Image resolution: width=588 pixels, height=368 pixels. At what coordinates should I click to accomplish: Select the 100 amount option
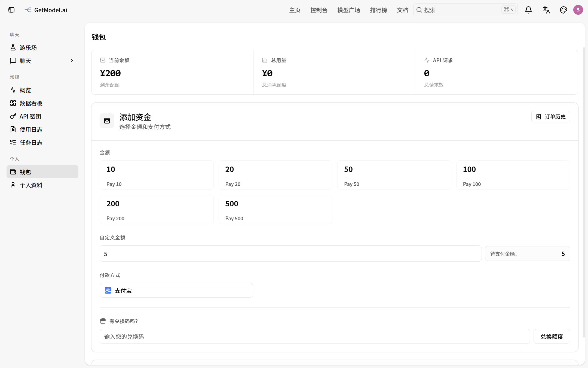coord(513,175)
